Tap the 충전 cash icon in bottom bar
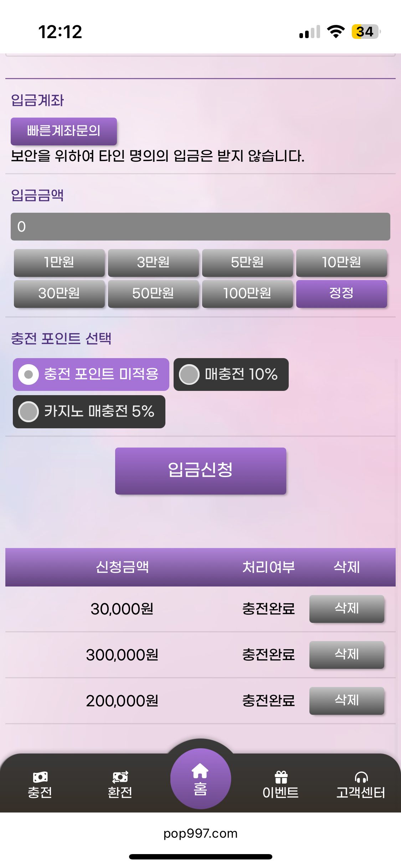 pyautogui.click(x=40, y=777)
